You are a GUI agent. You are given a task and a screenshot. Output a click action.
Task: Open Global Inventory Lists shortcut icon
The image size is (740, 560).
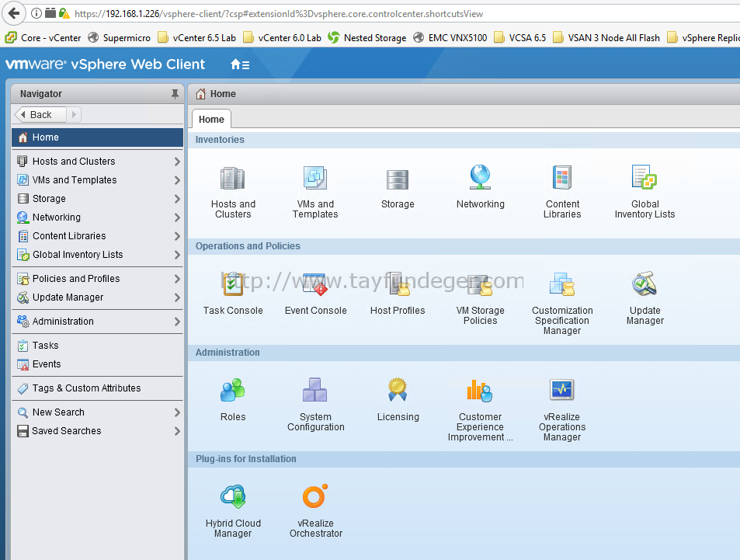pos(644,178)
